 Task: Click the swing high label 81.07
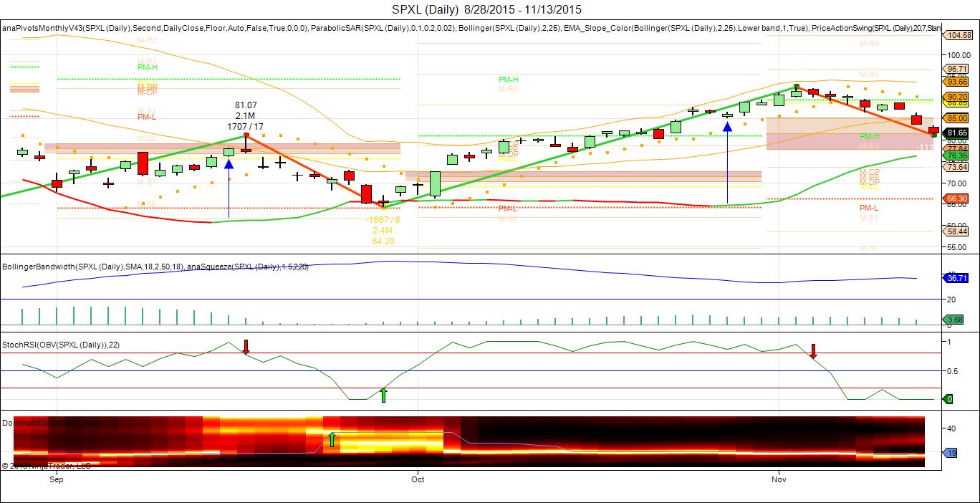(245, 105)
